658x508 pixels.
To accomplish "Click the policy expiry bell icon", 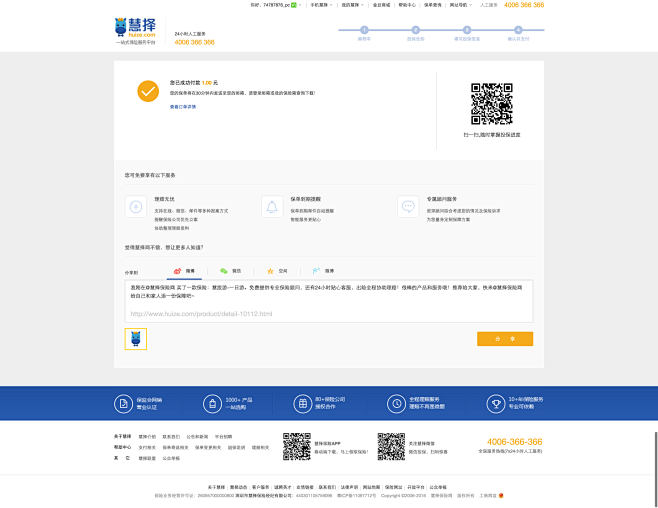I will [271, 206].
